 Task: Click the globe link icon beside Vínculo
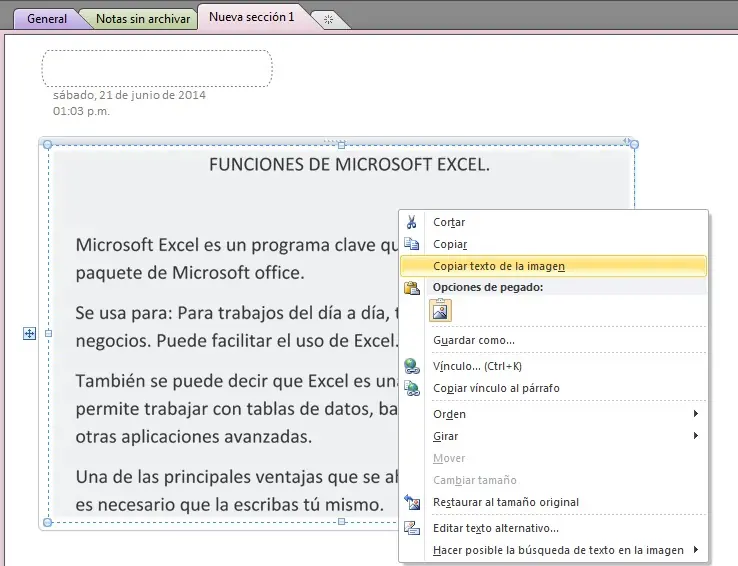click(x=412, y=366)
